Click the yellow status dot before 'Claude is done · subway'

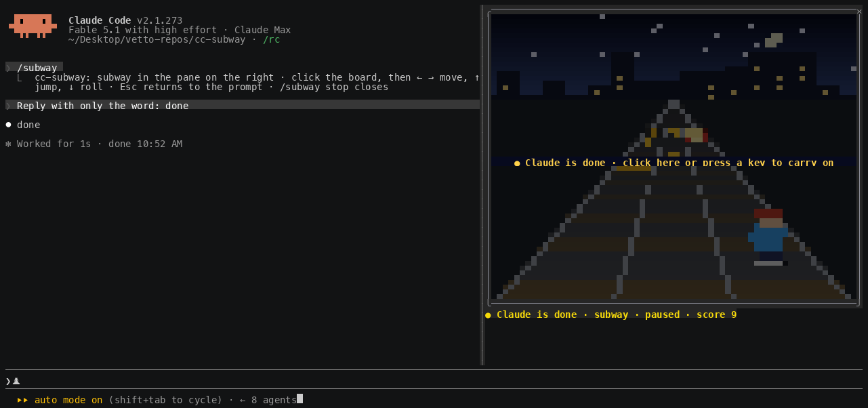[x=488, y=315]
